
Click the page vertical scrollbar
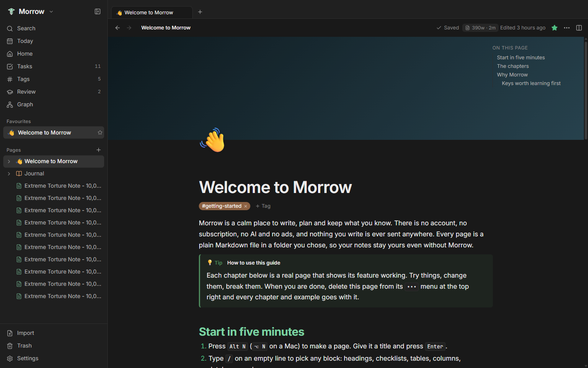586,90
